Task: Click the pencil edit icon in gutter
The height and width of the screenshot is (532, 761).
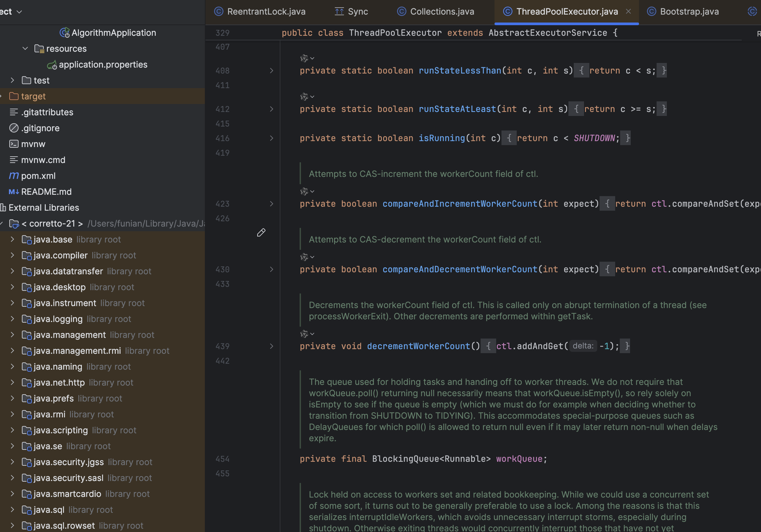Action: (x=261, y=233)
